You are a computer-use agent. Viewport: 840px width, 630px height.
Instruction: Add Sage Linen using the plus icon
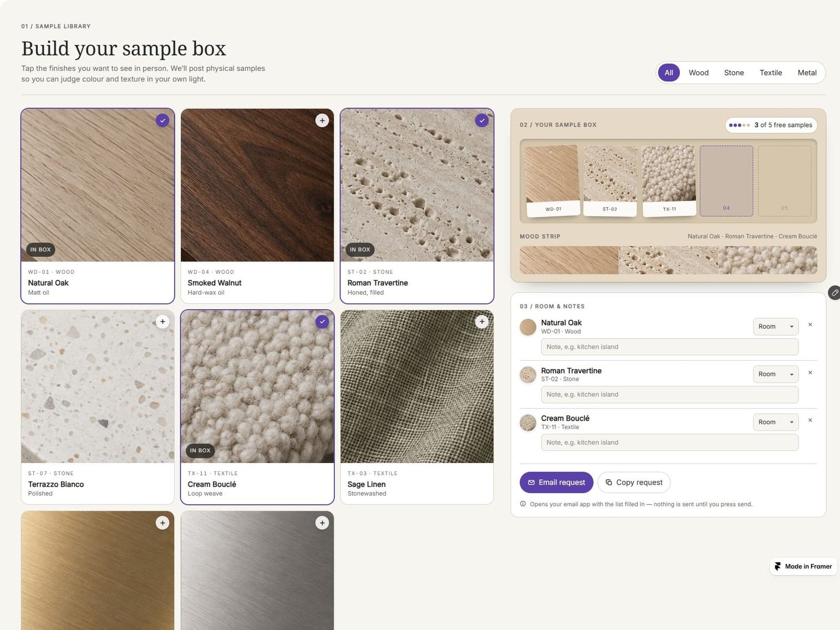[x=482, y=322]
